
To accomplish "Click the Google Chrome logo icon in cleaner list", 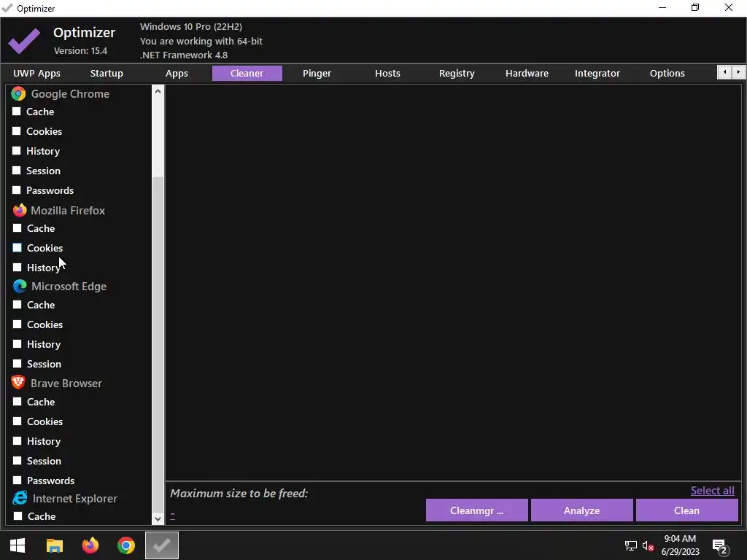I will coord(18,93).
